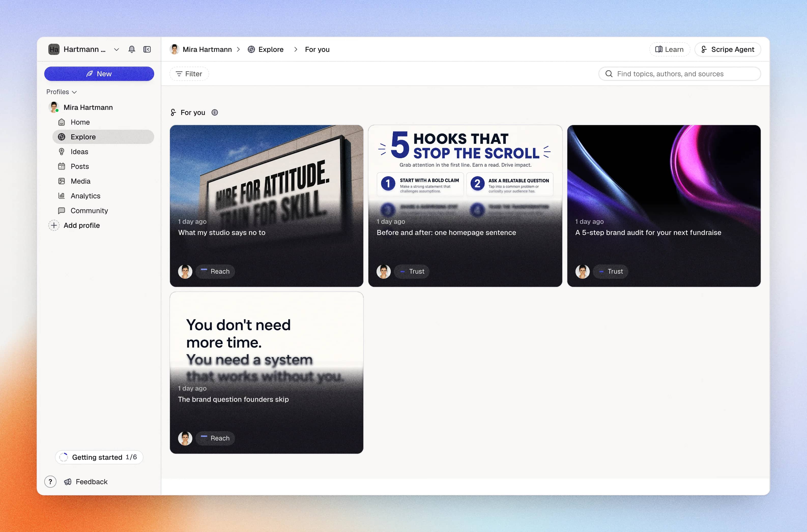Open the Learn button
Image resolution: width=807 pixels, height=532 pixels.
point(669,49)
